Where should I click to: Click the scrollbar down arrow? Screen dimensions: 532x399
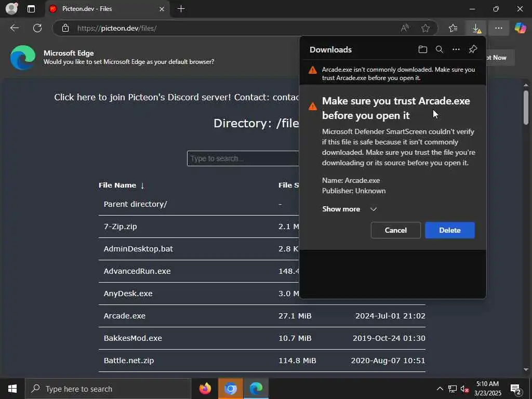point(526,369)
